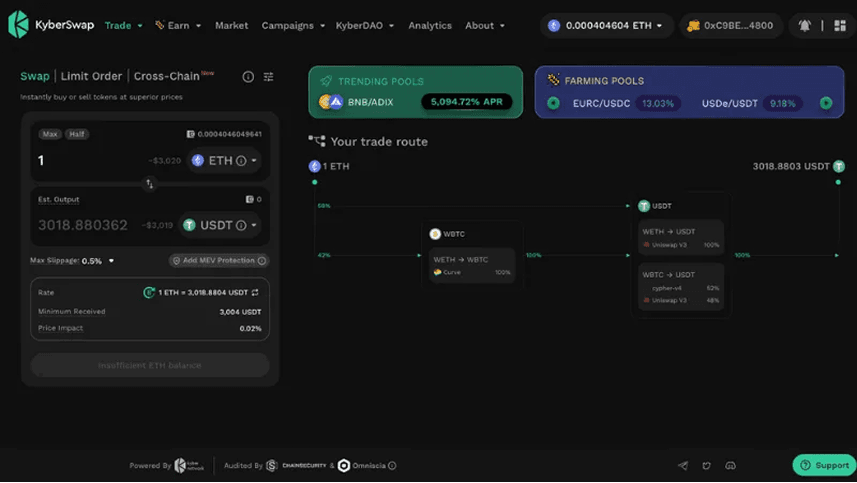The width and height of the screenshot is (857, 483).
Task: Open the Support chat button
Action: click(825, 466)
